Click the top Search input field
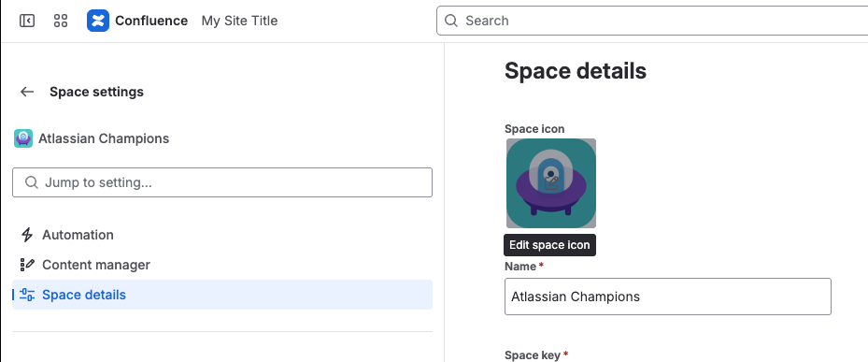 coord(652,21)
